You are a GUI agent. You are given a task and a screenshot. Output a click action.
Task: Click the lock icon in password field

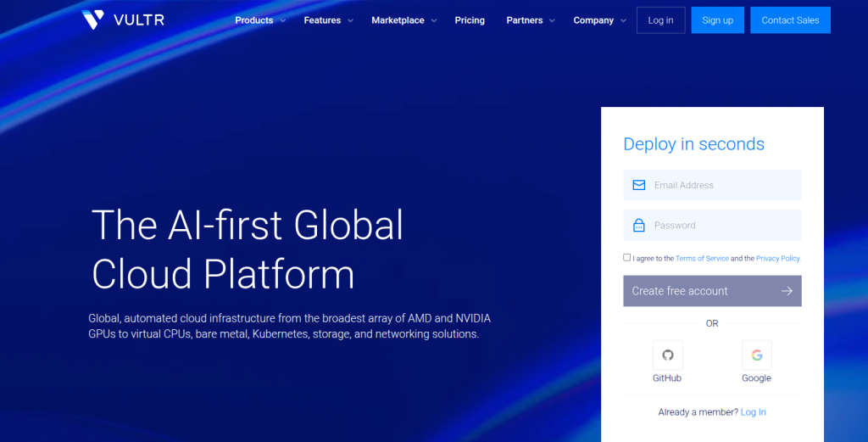[x=639, y=226]
